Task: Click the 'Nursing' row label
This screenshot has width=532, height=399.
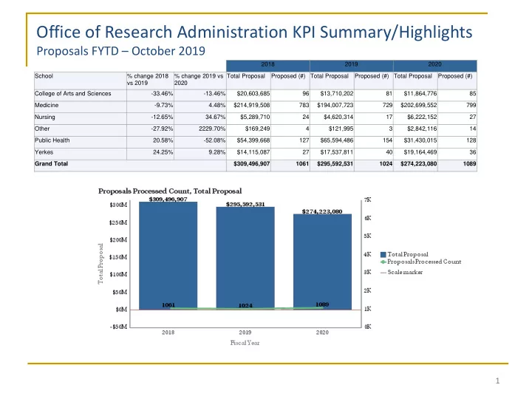Action: click(x=80, y=117)
